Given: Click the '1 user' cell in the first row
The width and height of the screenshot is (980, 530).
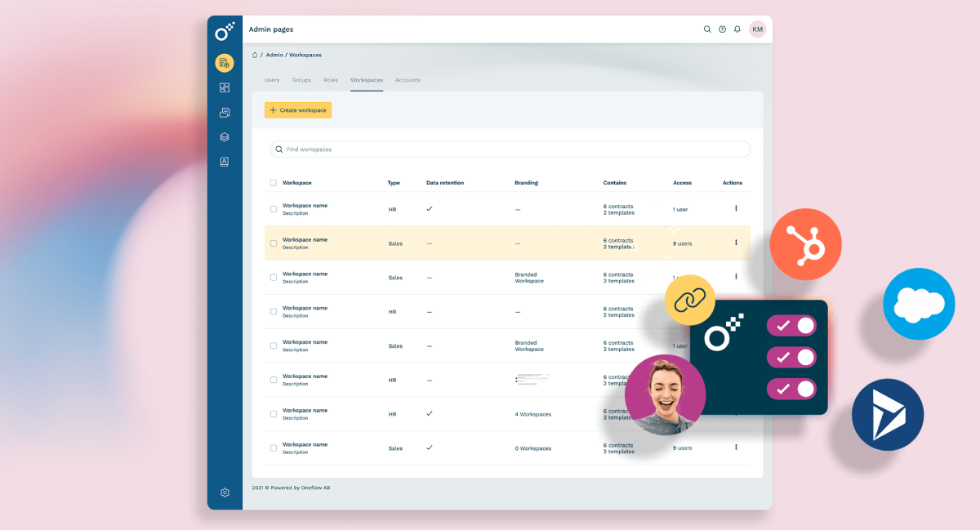Looking at the screenshot, I should coord(680,210).
